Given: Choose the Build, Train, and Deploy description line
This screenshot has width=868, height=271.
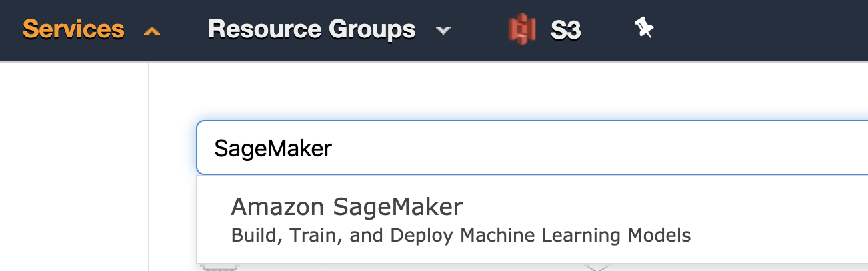Looking at the screenshot, I should tap(461, 236).
